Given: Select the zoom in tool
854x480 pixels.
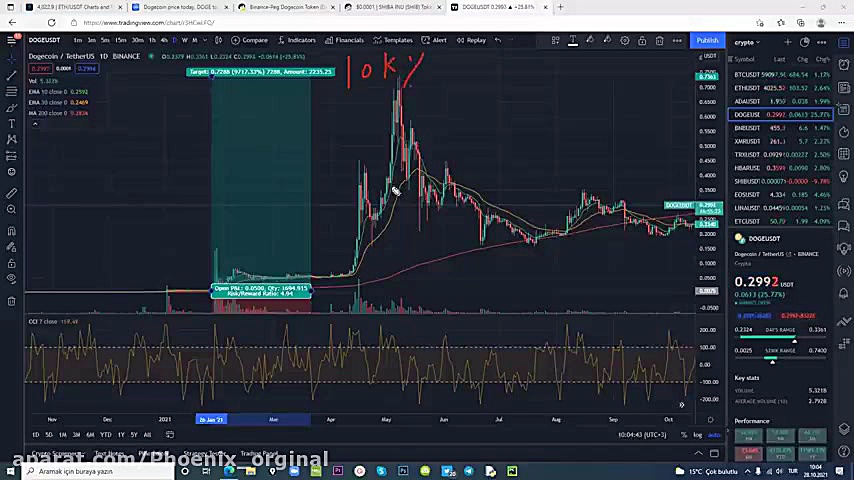Looking at the screenshot, I should [x=11, y=209].
